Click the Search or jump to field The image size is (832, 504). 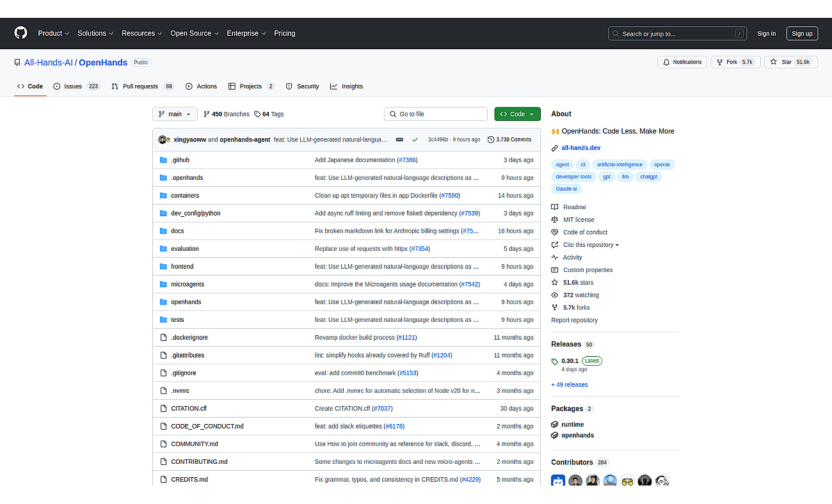pyautogui.click(x=678, y=34)
